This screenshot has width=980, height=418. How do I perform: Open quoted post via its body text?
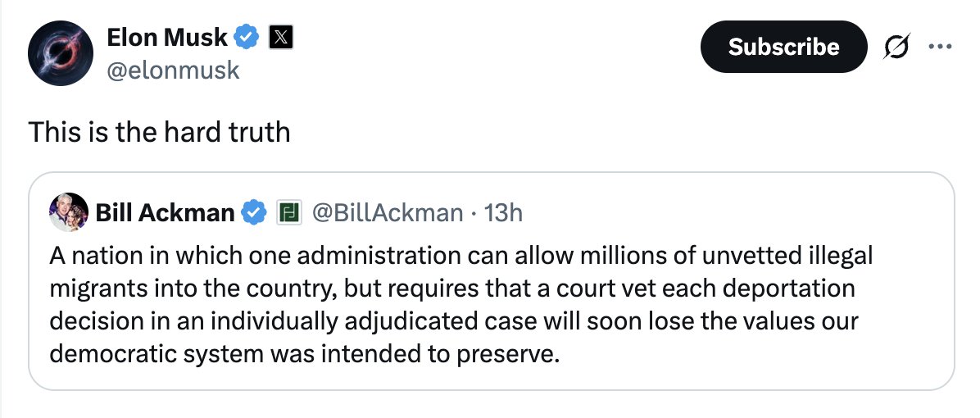(x=461, y=305)
